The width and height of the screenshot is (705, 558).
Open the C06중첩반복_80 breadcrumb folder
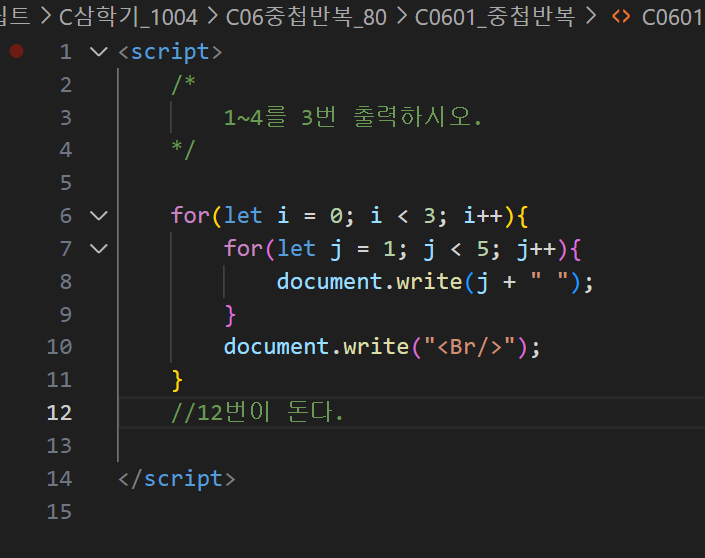[306, 17]
